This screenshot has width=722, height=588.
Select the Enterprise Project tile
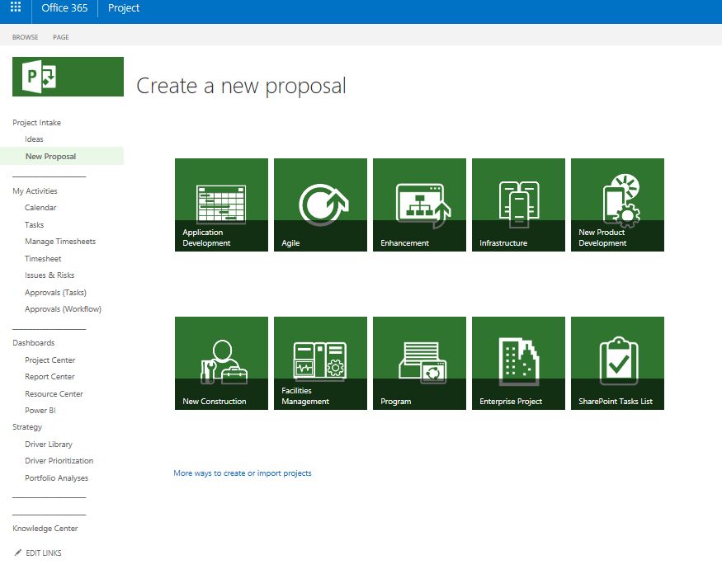[x=518, y=363]
